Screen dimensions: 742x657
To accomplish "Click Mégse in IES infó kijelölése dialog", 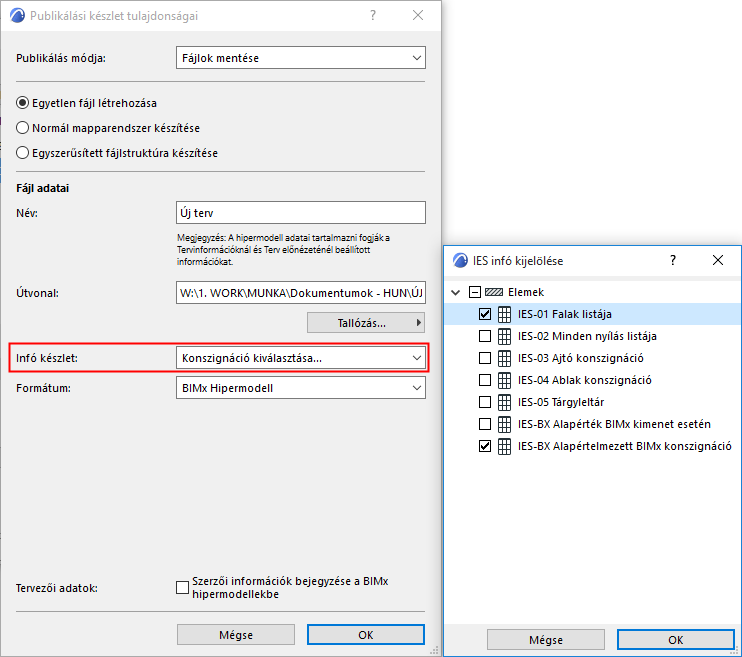I will point(546,640).
